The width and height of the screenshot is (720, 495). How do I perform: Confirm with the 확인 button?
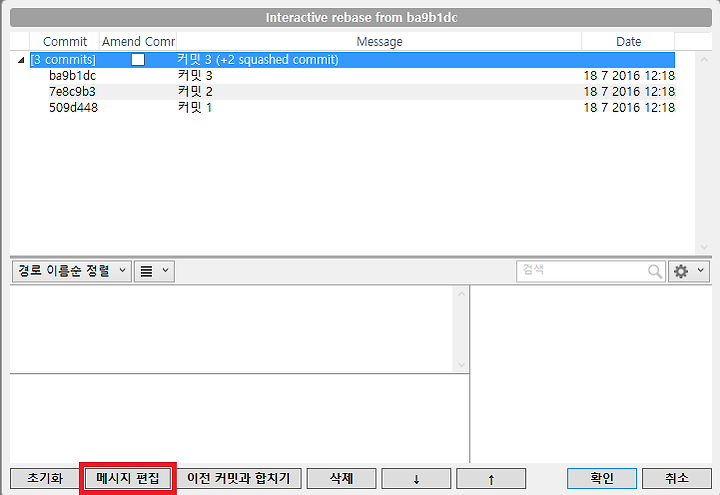click(x=602, y=478)
